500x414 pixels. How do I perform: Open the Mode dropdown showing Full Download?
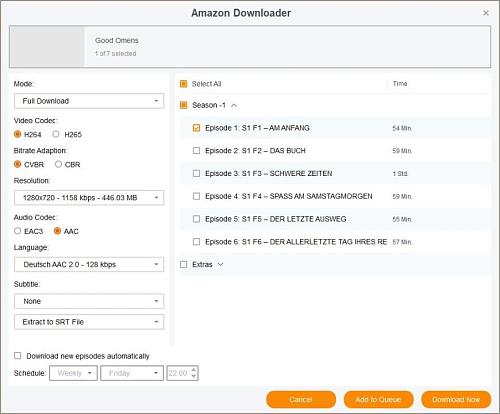(x=89, y=101)
